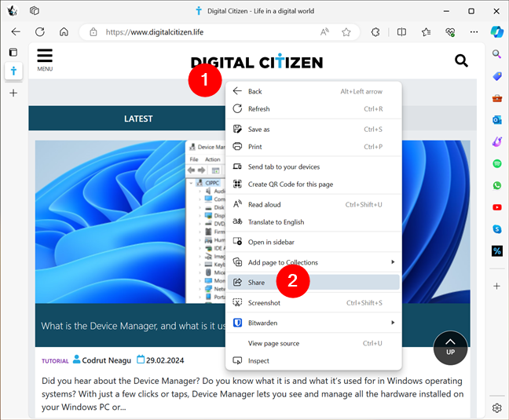Launch Copilot from the toolbar

[496, 31]
